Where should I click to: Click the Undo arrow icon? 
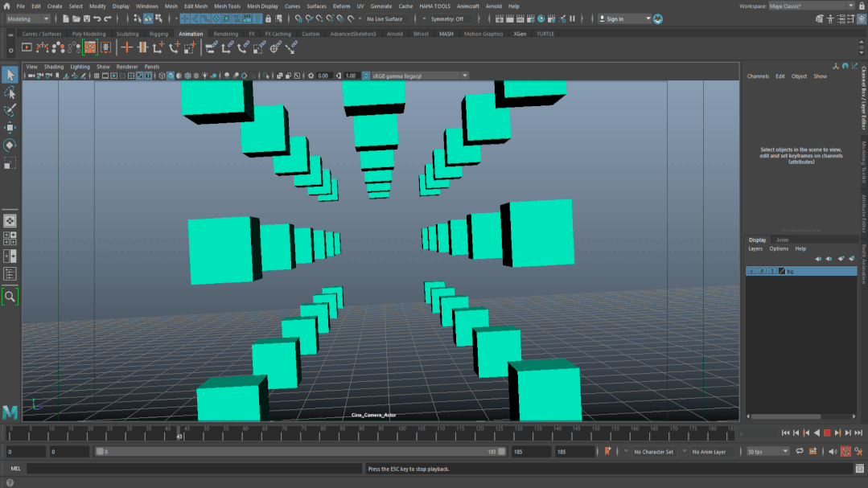click(97, 18)
